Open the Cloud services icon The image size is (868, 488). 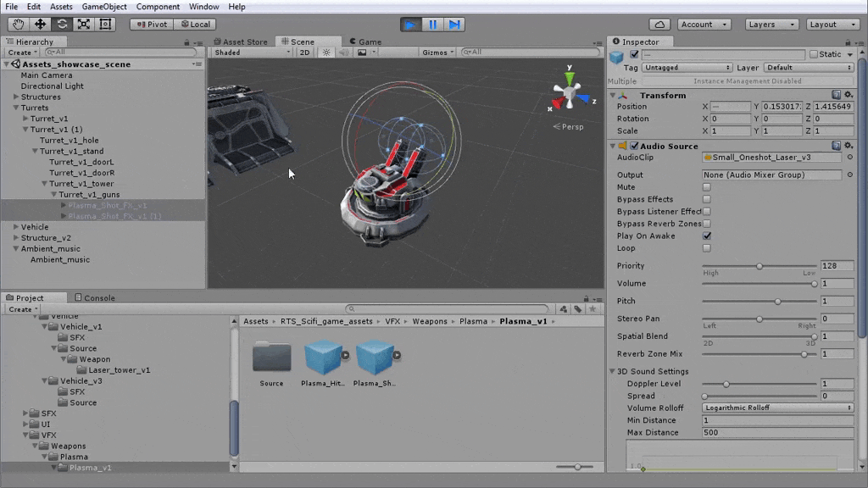click(x=660, y=25)
